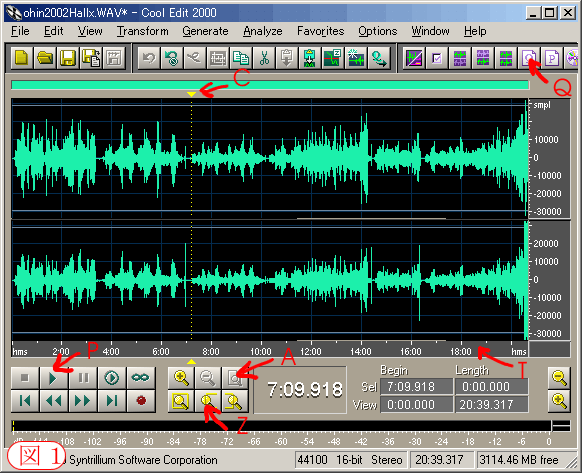Start recording with the red Record button

[141, 401]
